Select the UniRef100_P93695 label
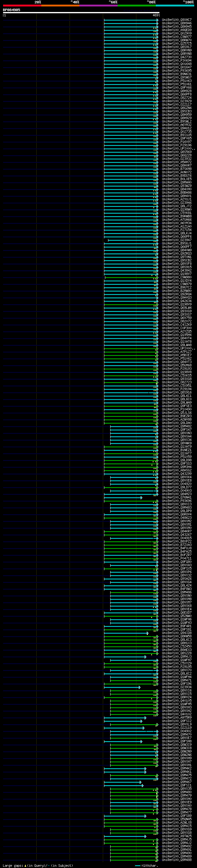 177,71
